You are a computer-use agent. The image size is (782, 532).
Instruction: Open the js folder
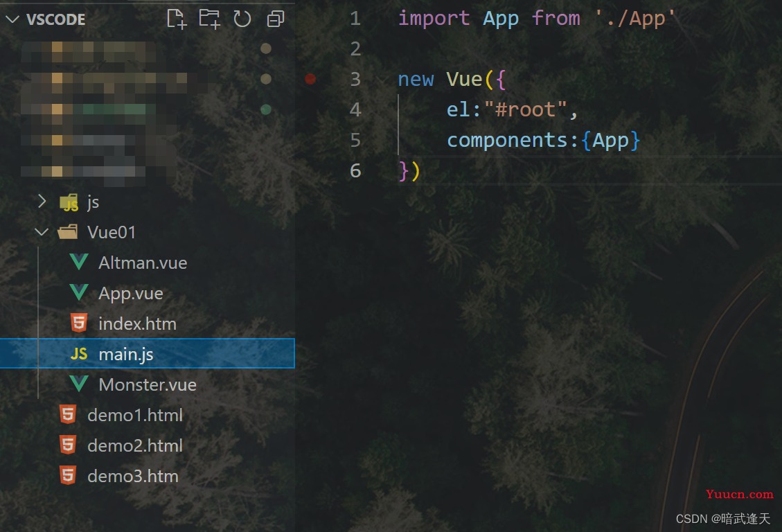94,202
